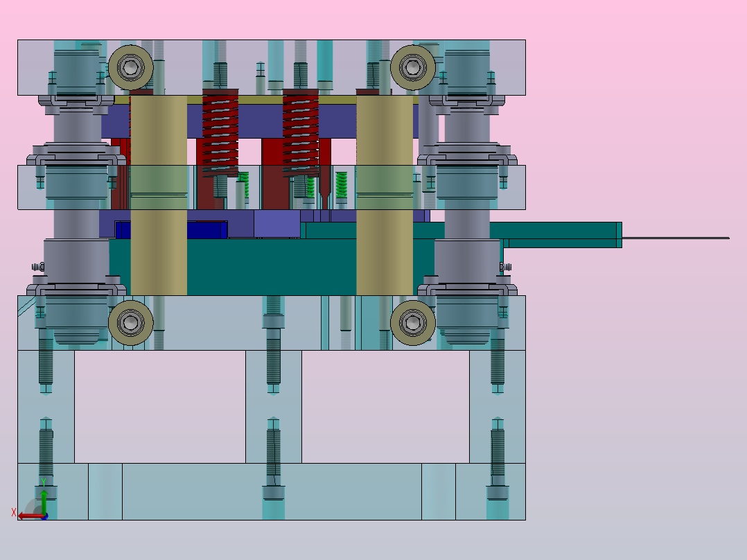Click the small green spring right of punch
Screen dimensions: 747x560
341,185
